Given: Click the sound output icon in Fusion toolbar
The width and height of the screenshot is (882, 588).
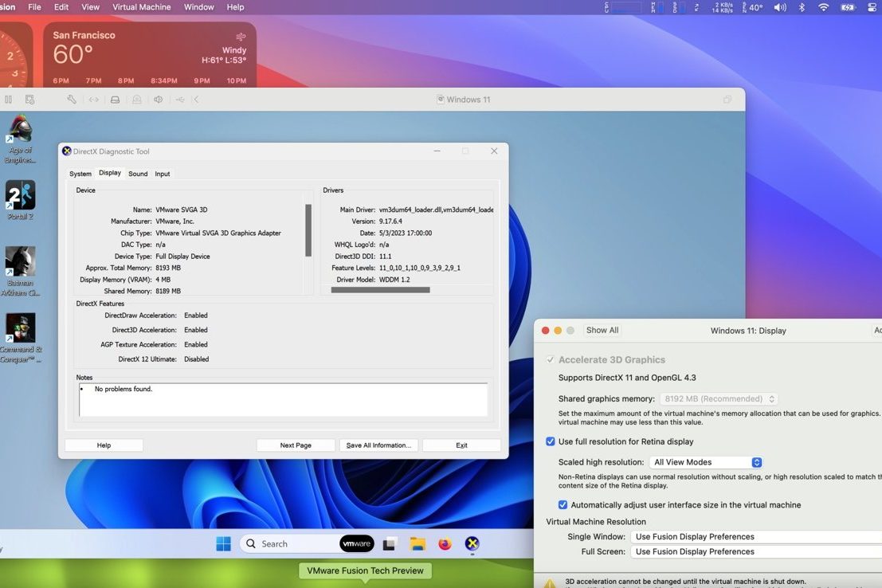Looking at the screenshot, I should click(x=159, y=99).
